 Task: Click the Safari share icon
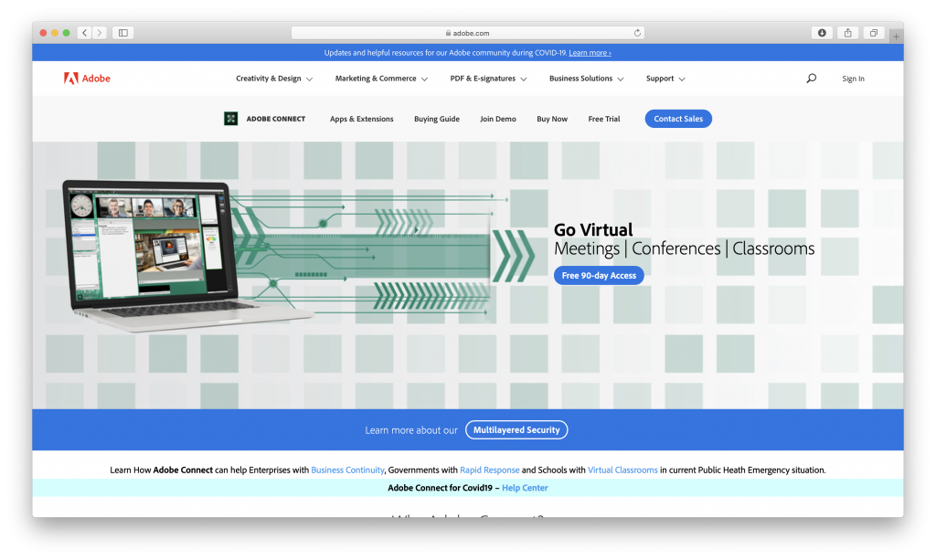coord(847,33)
